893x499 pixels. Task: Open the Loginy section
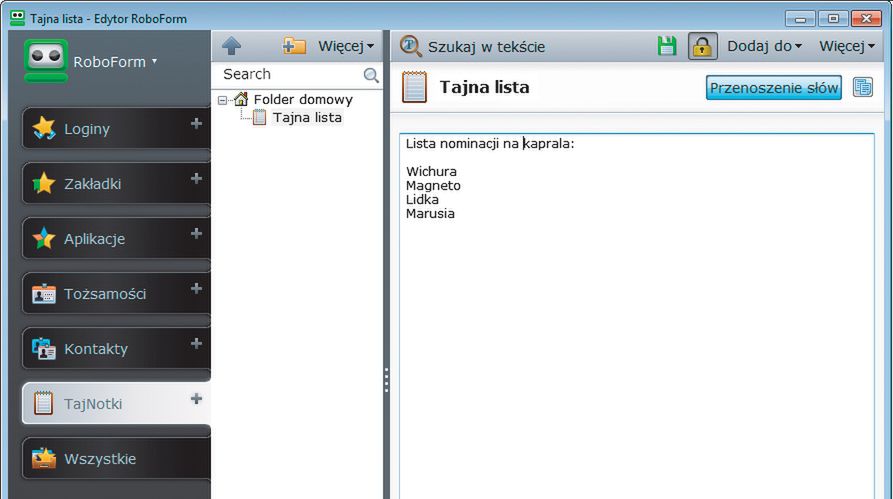point(116,129)
